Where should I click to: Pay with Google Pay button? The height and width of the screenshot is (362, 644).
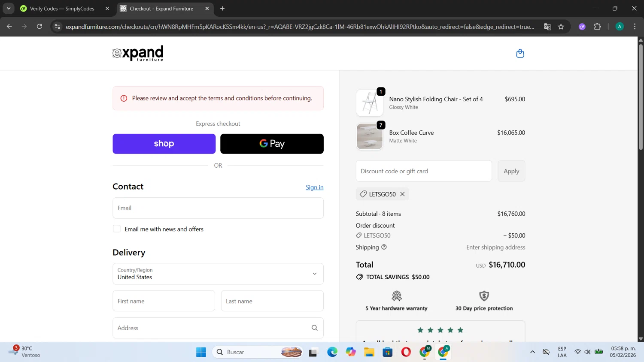click(272, 144)
